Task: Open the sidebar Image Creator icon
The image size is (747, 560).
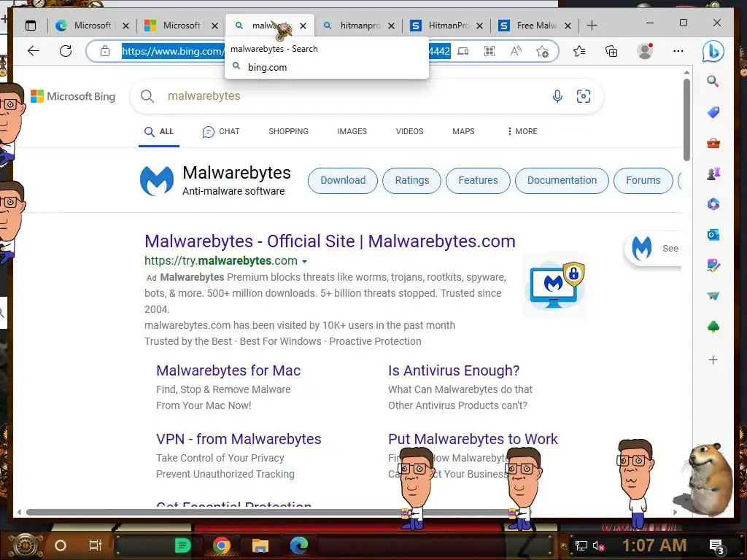Action: point(713,265)
